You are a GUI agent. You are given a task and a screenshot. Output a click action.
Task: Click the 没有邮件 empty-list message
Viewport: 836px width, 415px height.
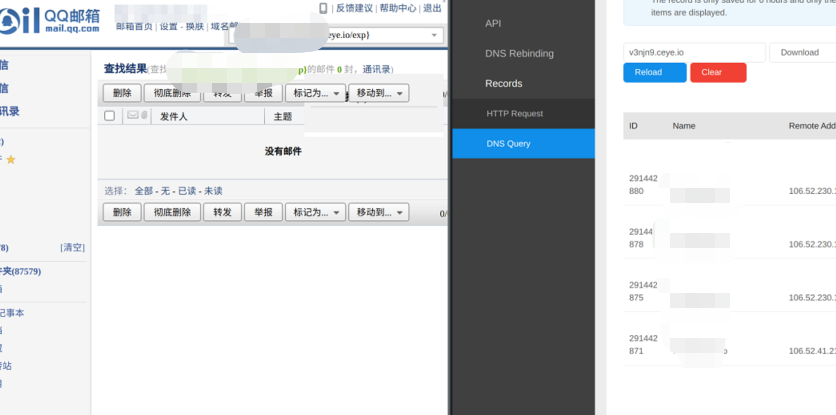click(x=283, y=151)
